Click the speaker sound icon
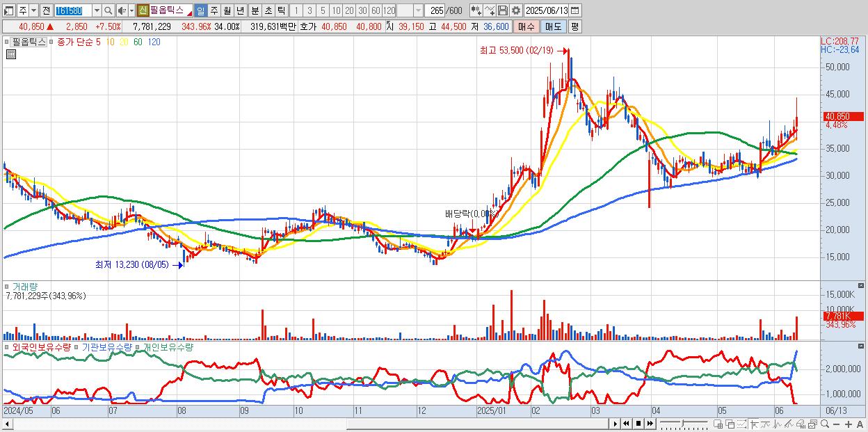The width and height of the screenshot is (868, 432). (121, 10)
